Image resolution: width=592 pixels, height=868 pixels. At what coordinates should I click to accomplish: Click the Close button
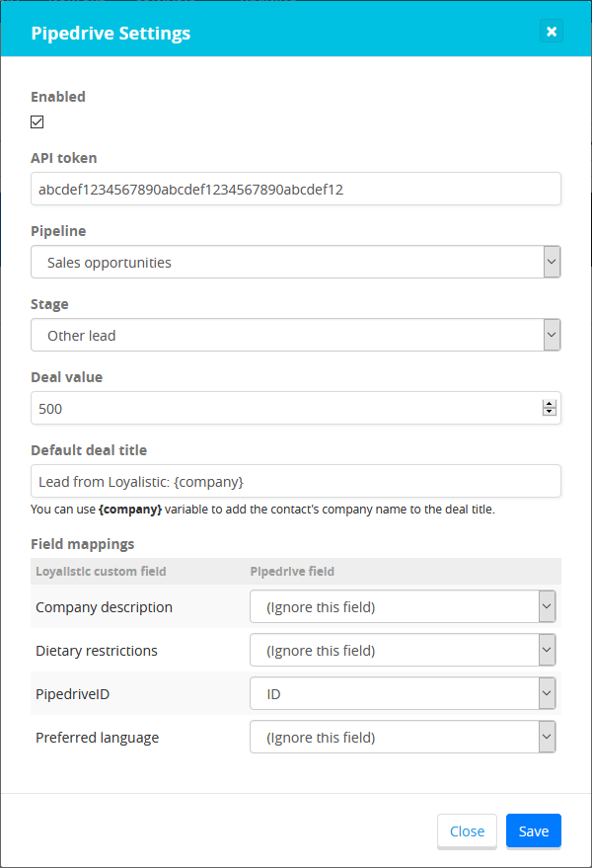[x=467, y=830]
